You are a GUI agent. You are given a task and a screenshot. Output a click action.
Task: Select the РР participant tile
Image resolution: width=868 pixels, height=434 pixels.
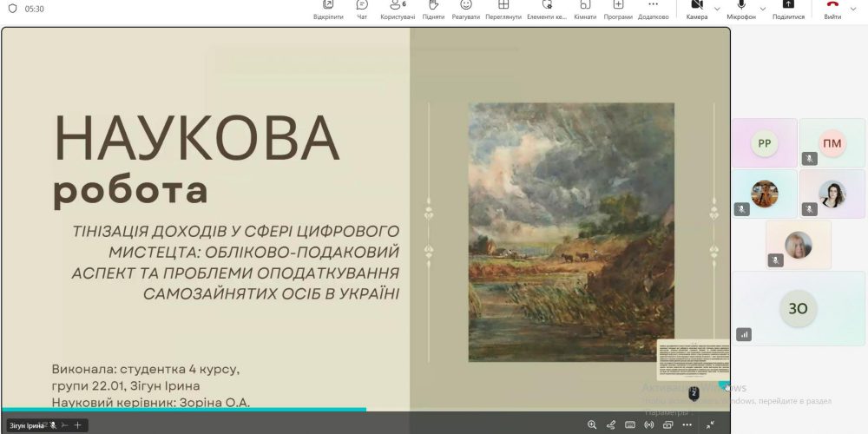click(765, 143)
